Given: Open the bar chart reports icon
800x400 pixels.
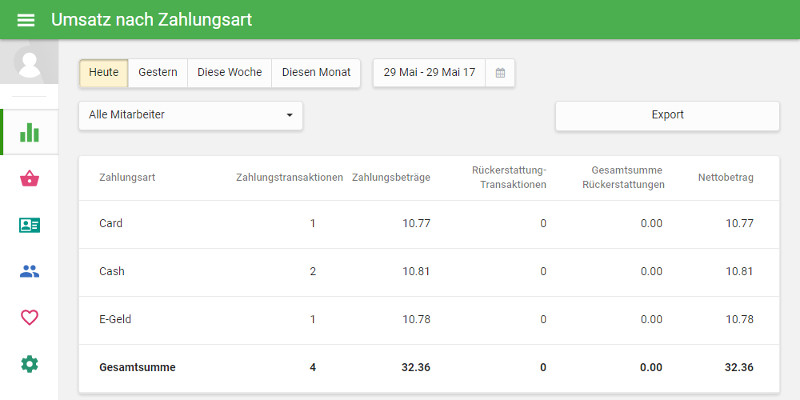Looking at the screenshot, I should (29, 132).
